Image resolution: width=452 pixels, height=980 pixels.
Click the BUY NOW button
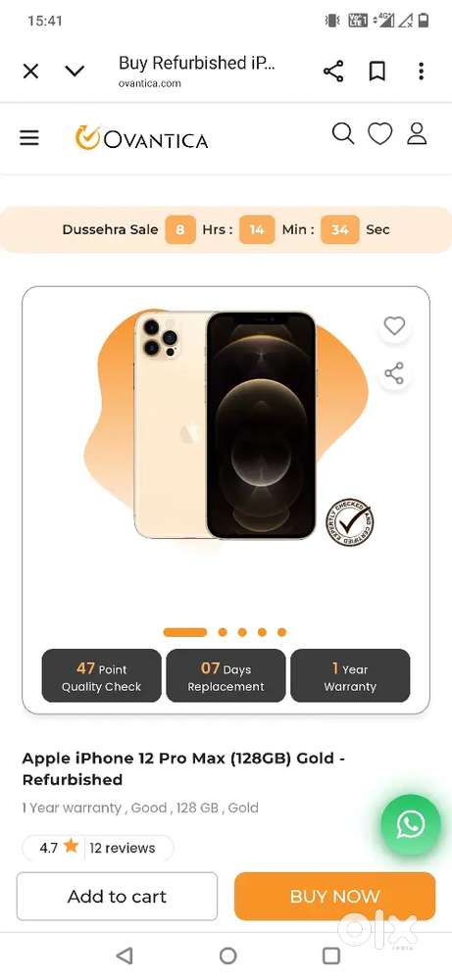(334, 897)
